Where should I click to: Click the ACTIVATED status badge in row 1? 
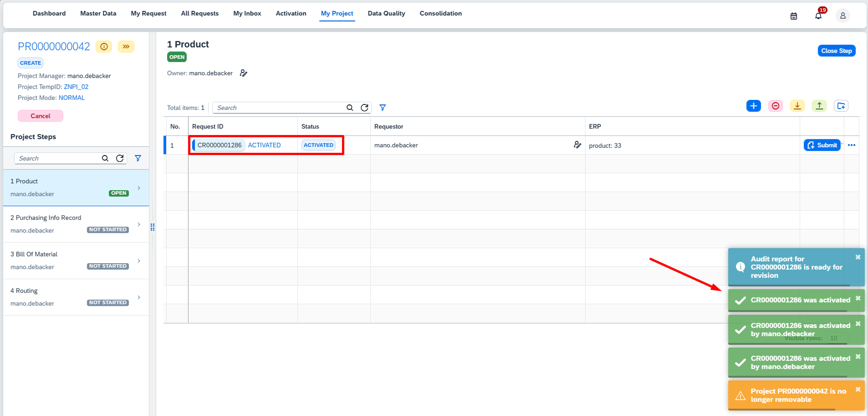(319, 145)
